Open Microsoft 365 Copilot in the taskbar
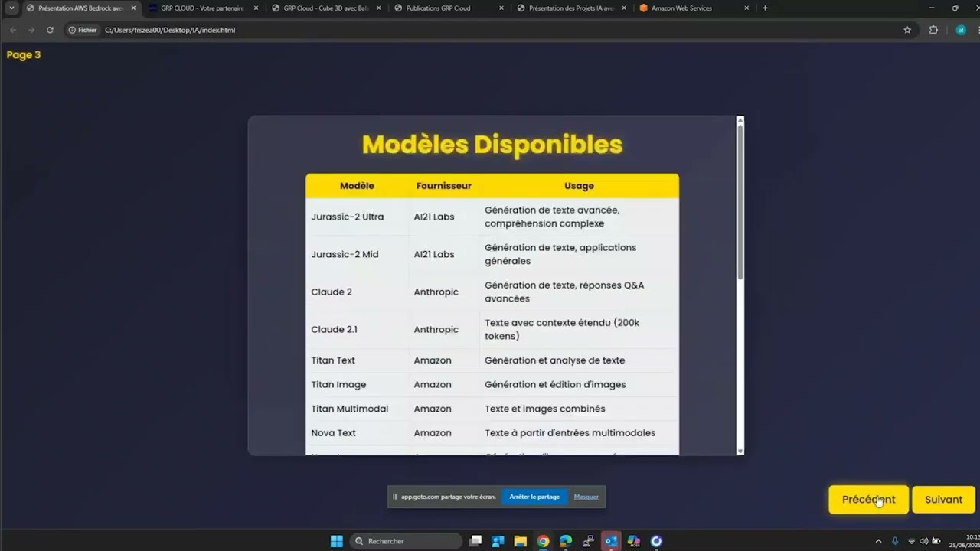The width and height of the screenshot is (980, 551). pyautogui.click(x=634, y=541)
